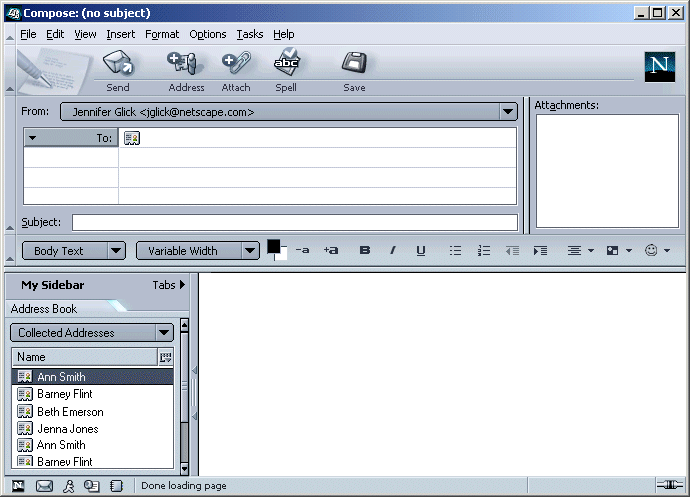Viewport: 690px width, 497px height.
Task: Toggle italic text formatting
Action: point(393,251)
